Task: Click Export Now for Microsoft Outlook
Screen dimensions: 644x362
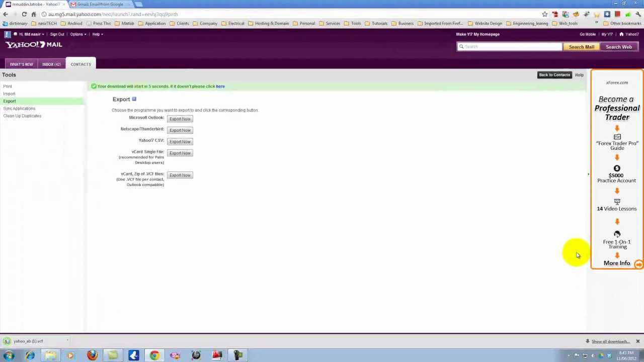Action: 180,119
